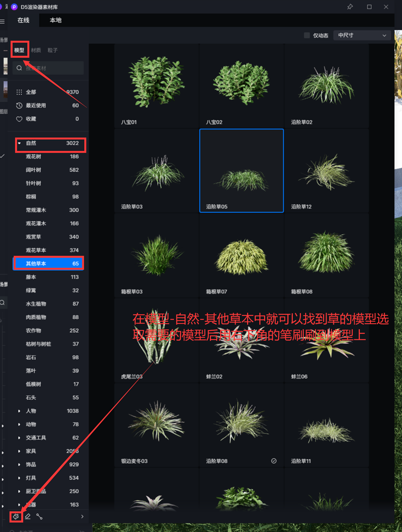Expand tool options with right chevron

(82, 517)
